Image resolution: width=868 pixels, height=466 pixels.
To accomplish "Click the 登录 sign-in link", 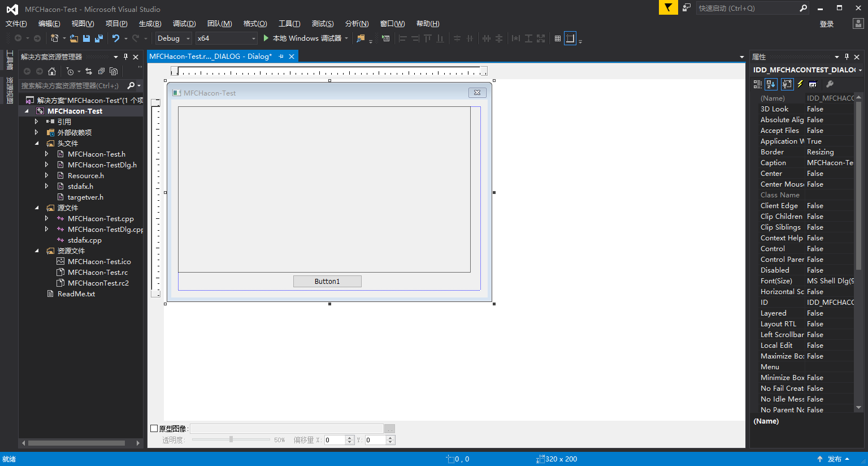I will (826, 24).
